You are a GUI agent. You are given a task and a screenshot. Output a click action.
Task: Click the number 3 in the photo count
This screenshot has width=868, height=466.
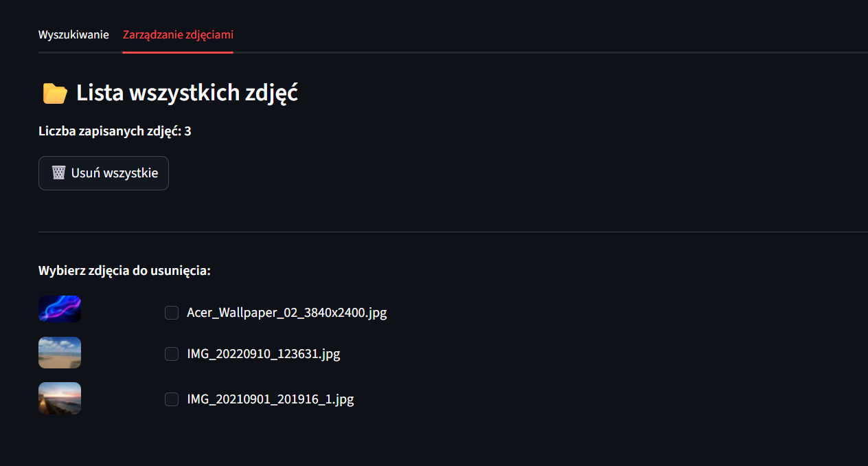pyautogui.click(x=187, y=131)
